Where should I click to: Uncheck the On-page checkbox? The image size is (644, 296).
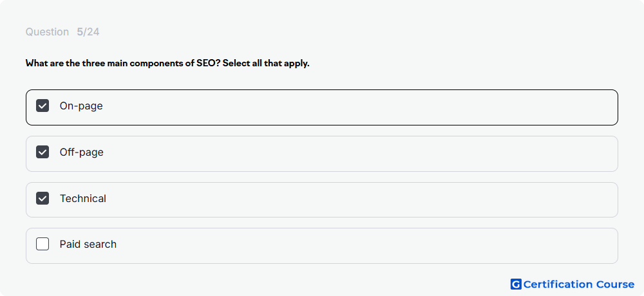tap(43, 106)
